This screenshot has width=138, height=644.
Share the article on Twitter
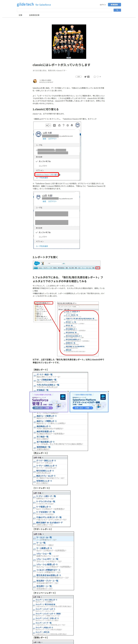(x=85, y=77)
